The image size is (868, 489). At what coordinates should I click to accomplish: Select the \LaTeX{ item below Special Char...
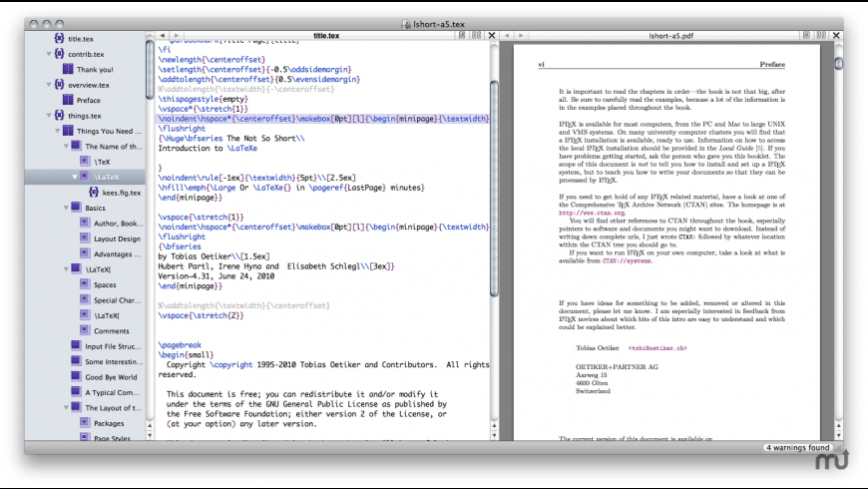pyautogui.click(x=107, y=315)
